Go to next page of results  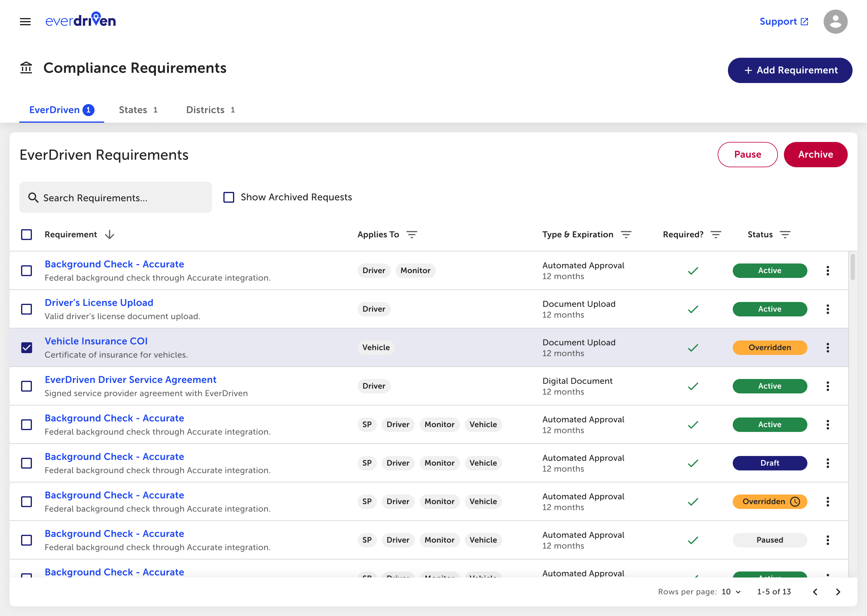click(838, 592)
